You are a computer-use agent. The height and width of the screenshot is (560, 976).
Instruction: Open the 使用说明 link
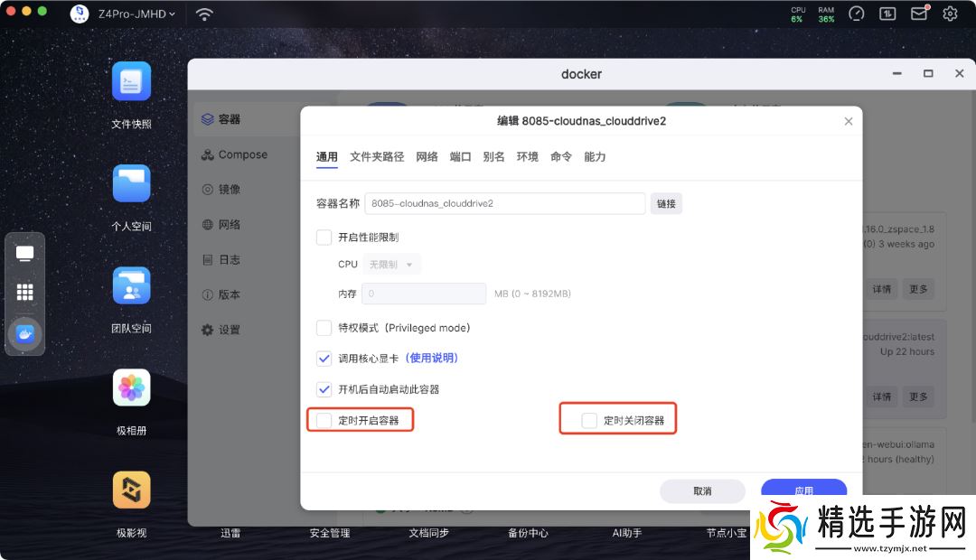432,359
